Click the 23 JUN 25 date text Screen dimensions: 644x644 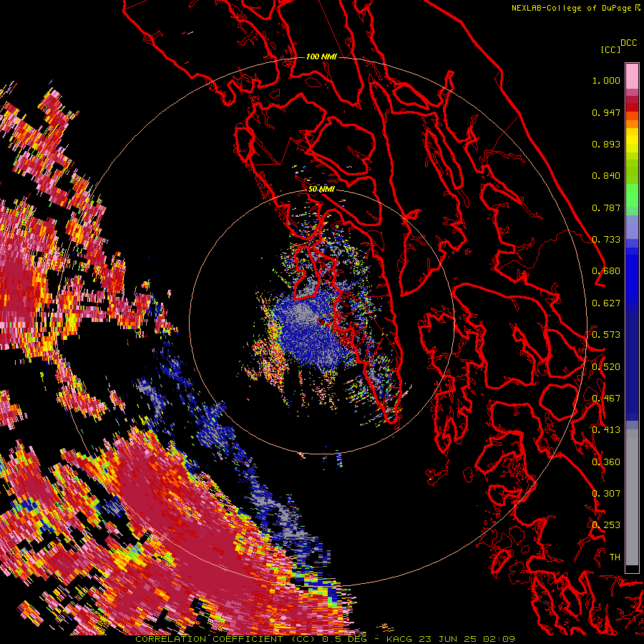click(x=449, y=639)
